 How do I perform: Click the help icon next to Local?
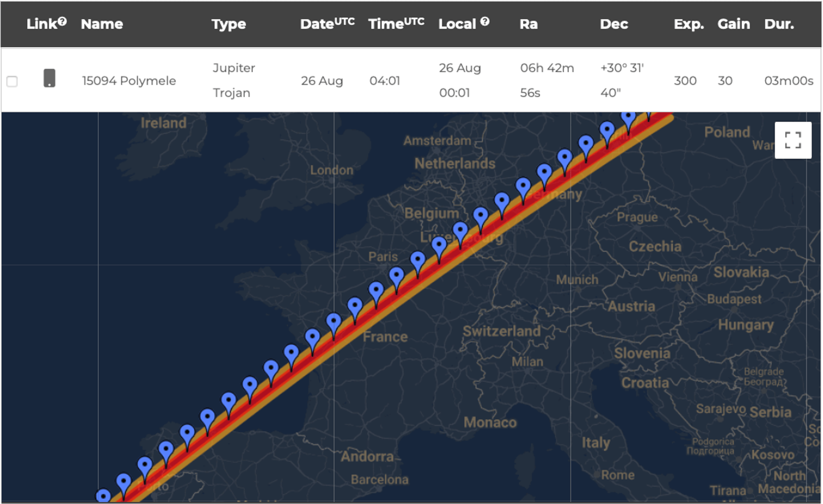[x=485, y=21]
